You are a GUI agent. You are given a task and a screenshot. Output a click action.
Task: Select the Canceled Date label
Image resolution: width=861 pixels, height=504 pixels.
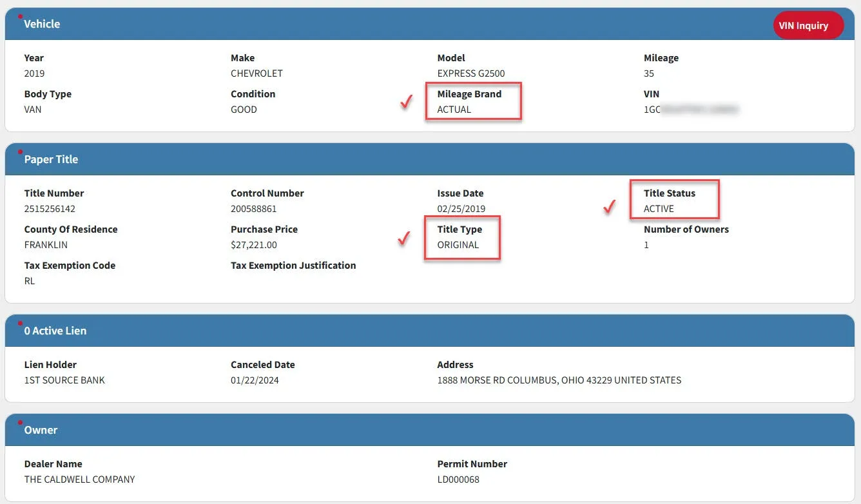263,365
